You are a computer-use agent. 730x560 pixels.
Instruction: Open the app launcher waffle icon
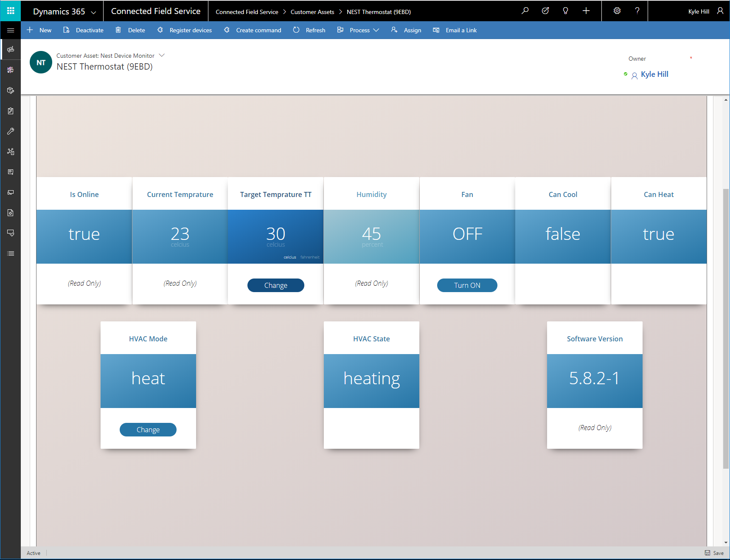click(x=11, y=11)
